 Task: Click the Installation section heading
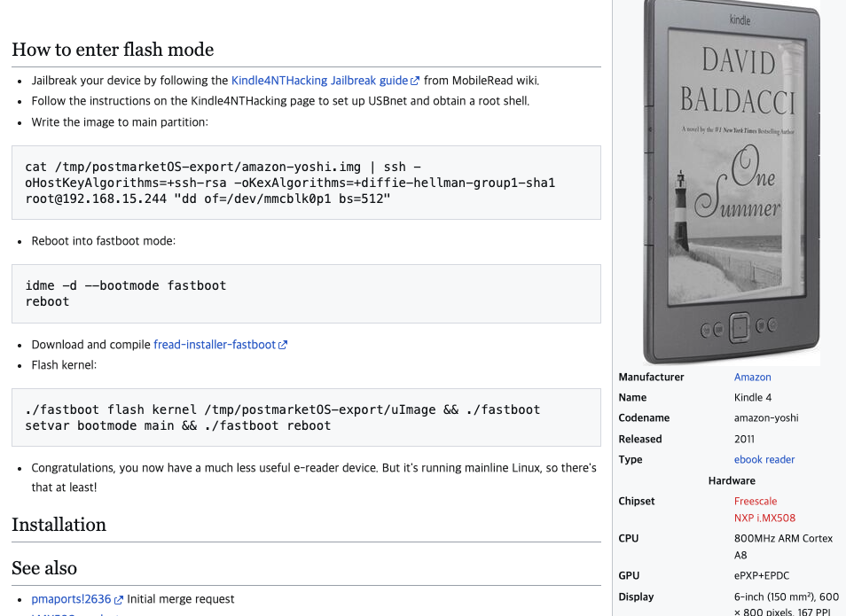point(59,525)
